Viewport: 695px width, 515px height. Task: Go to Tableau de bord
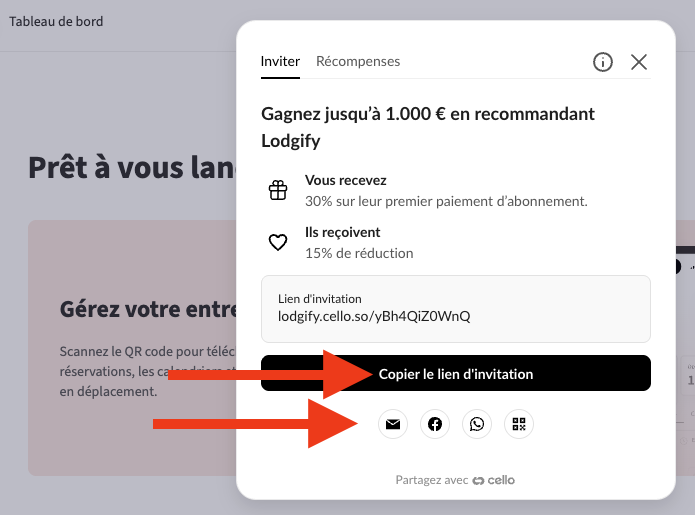pos(56,21)
